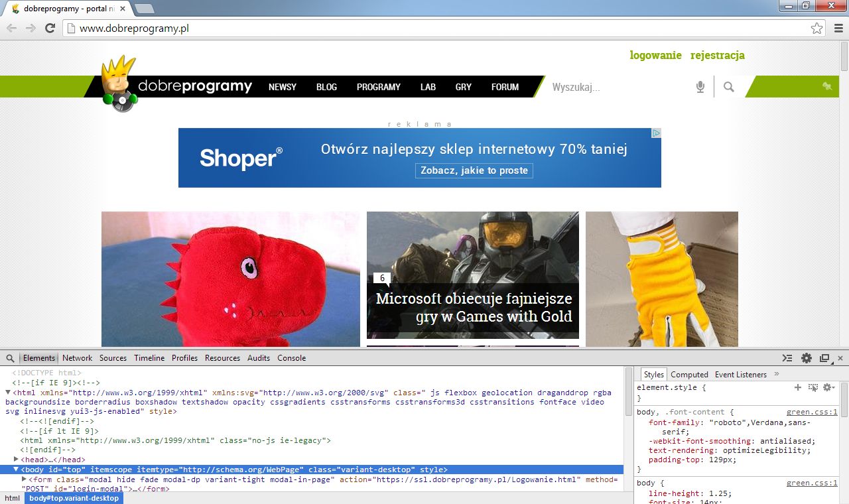
Task: Click the icon on the green bar's right end
Action: [827, 86]
